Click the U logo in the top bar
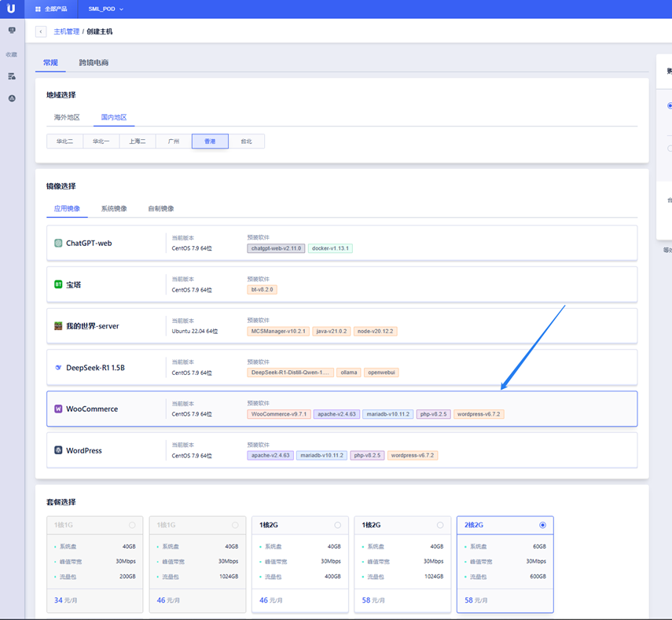Image resolution: width=672 pixels, height=620 pixels. (x=11, y=9)
